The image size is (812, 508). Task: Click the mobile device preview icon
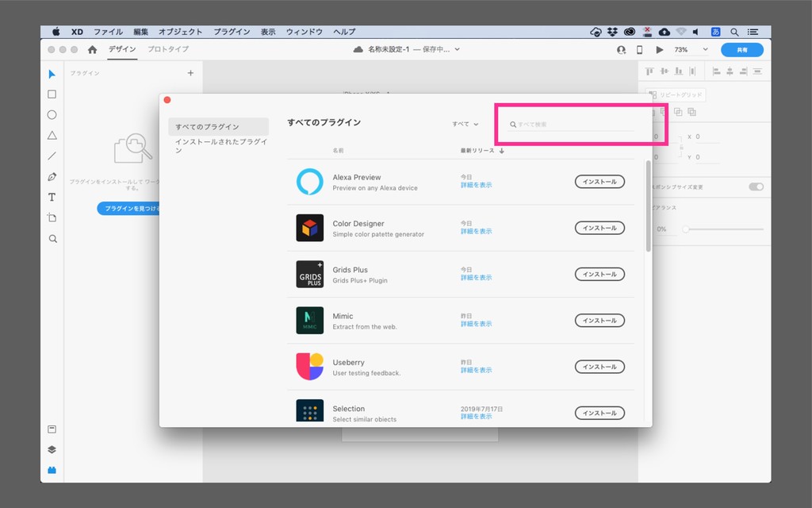[x=640, y=50]
